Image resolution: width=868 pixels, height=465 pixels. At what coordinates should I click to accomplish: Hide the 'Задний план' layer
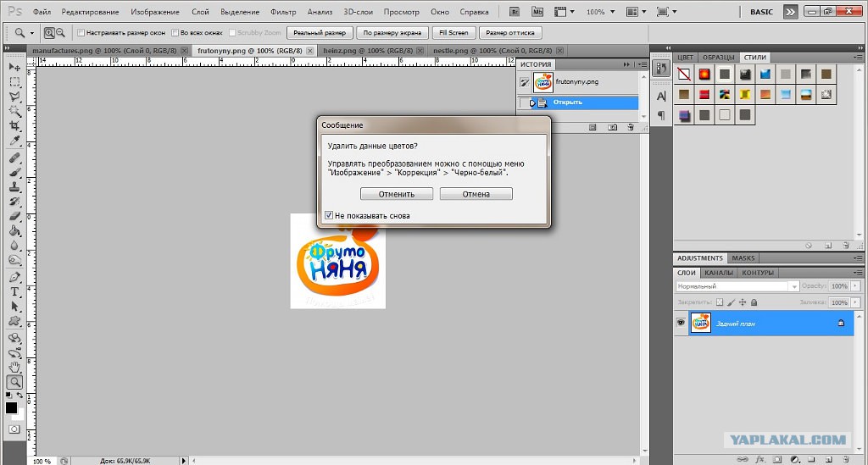point(681,323)
